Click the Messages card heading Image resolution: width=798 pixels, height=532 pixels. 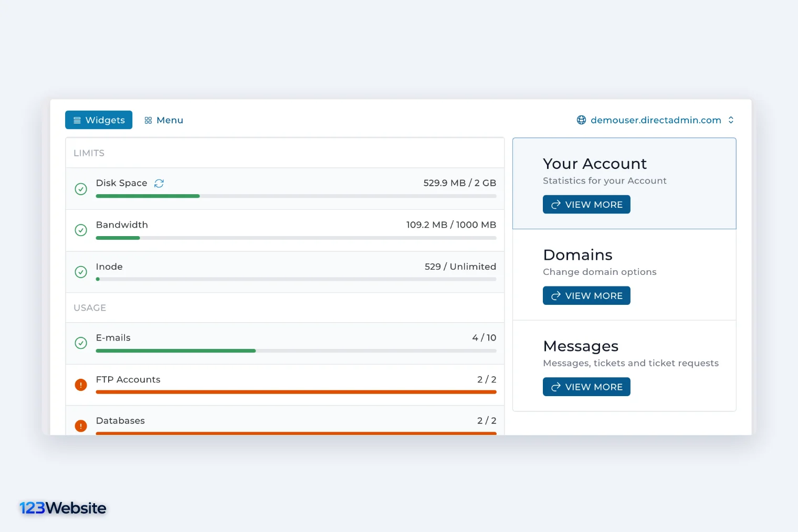pos(581,346)
